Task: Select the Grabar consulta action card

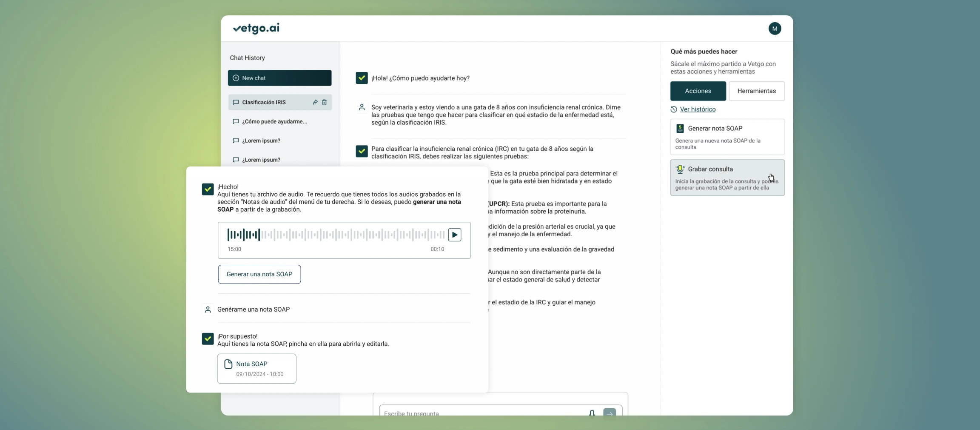Action: pyautogui.click(x=727, y=178)
